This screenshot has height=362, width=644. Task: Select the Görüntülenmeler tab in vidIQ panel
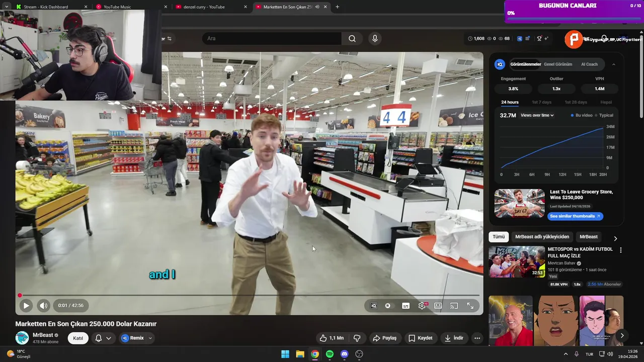(525, 64)
